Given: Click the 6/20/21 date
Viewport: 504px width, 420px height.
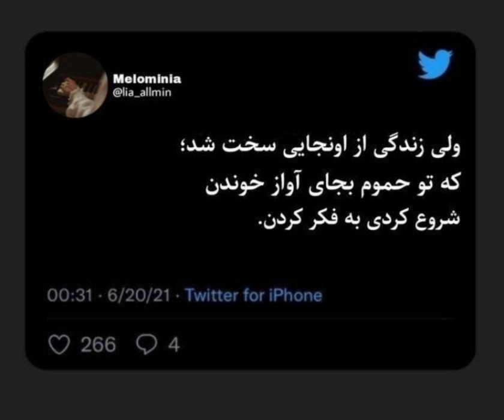Looking at the screenshot, I should [x=139, y=295].
